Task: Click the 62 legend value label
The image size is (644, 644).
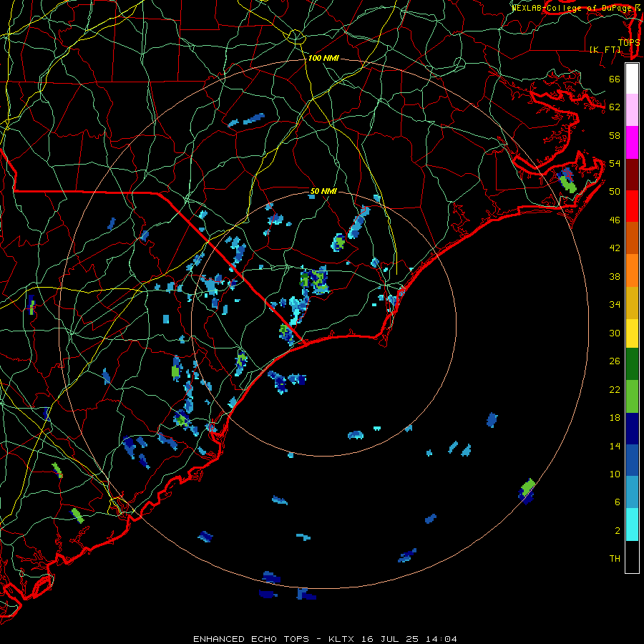Action: [615, 107]
